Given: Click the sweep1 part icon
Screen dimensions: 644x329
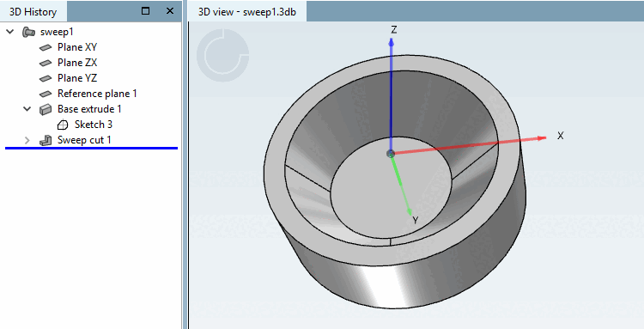Looking at the screenshot, I should 28,32.
